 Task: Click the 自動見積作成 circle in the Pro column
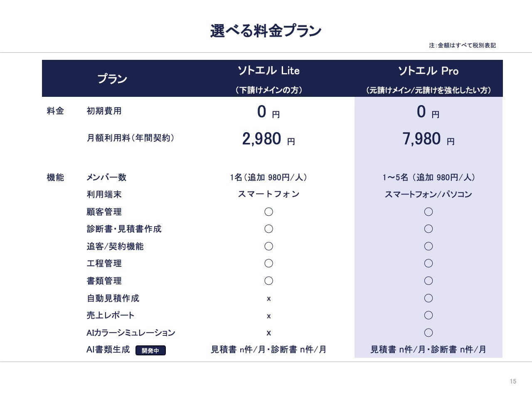pos(428,298)
